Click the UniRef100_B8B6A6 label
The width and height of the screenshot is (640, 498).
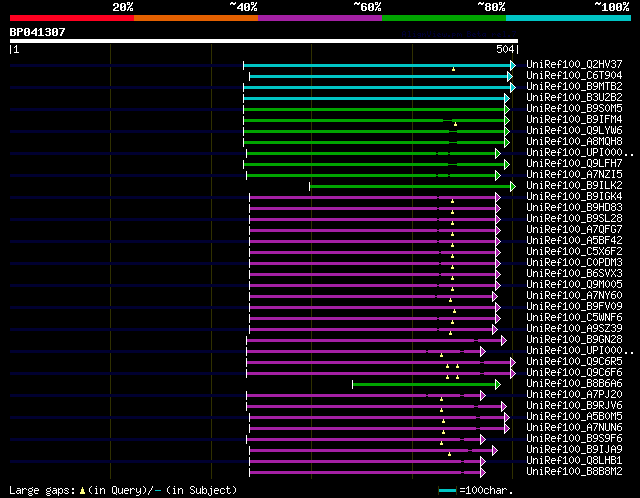pos(574,384)
